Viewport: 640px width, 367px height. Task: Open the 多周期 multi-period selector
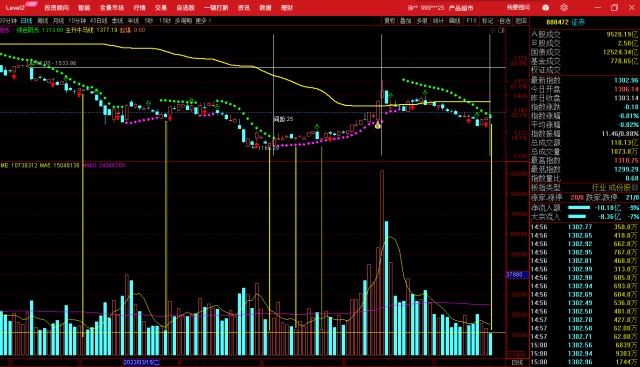(183, 20)
